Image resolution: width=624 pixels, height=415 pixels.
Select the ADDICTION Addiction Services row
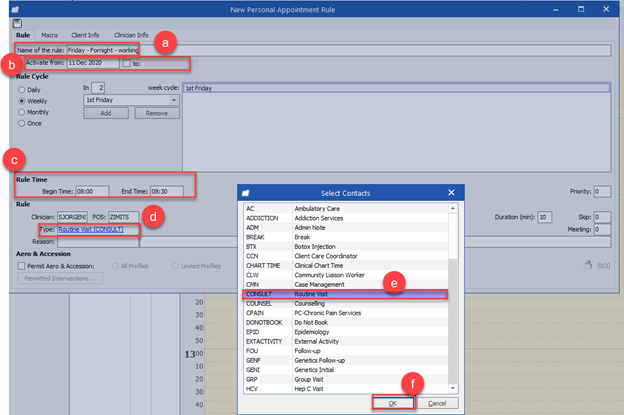click(x=345, y=218)
